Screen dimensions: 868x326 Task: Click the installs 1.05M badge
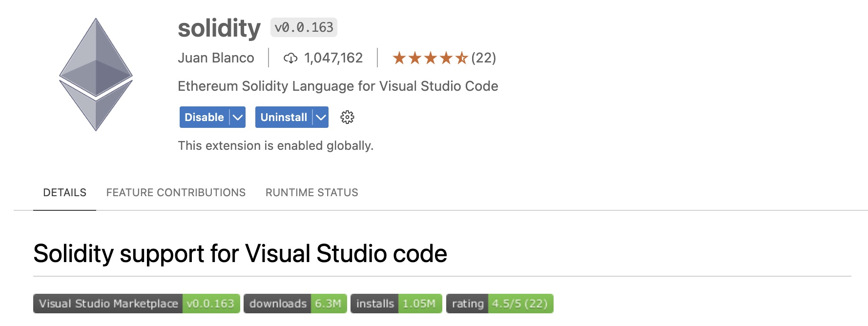coord(396,304)
